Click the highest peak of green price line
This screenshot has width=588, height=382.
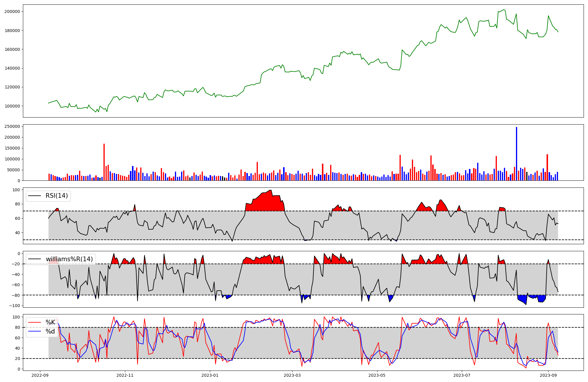click(x=504, y=10)
